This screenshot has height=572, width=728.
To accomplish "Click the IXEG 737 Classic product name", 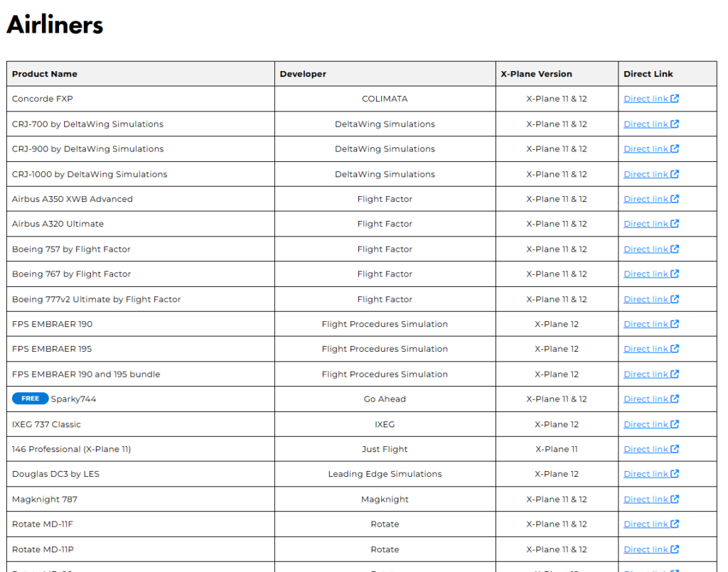I will point(46,424).
